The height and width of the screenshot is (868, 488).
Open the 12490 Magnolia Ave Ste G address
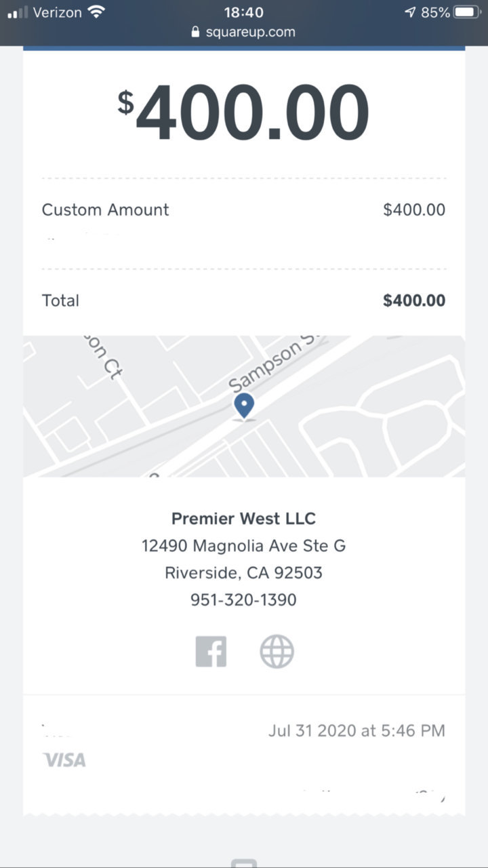click(243, 546)
